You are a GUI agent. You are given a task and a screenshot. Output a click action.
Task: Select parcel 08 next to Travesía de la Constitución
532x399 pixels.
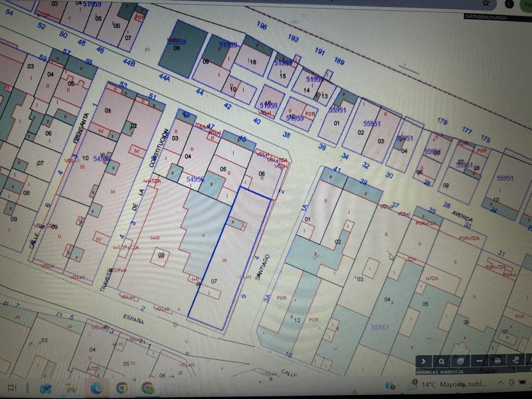pyautogui.click(x=161, y=255)
